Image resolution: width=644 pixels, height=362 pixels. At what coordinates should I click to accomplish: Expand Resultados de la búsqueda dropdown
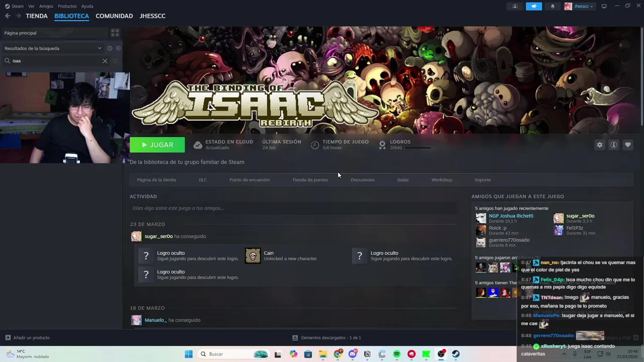(x=53, y=48)
